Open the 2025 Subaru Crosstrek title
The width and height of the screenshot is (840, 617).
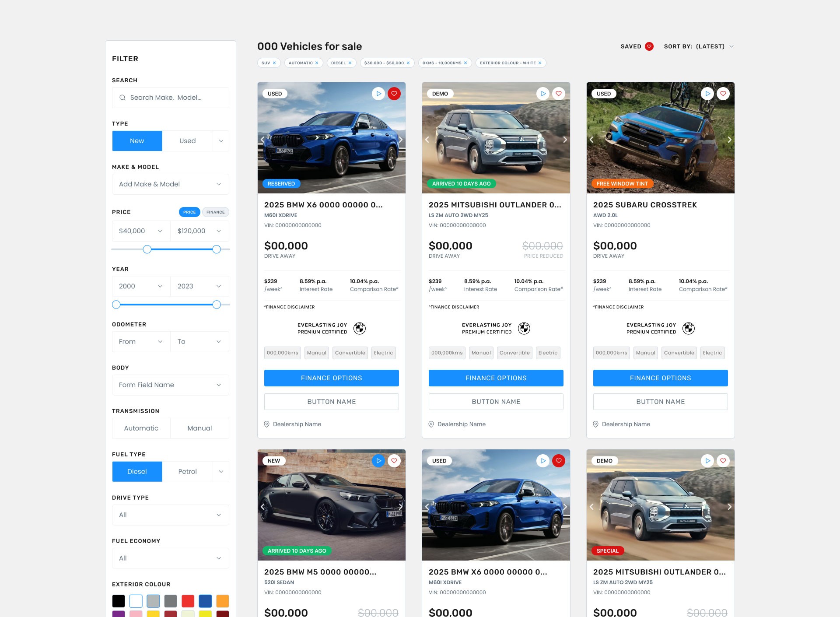(645, 205)
